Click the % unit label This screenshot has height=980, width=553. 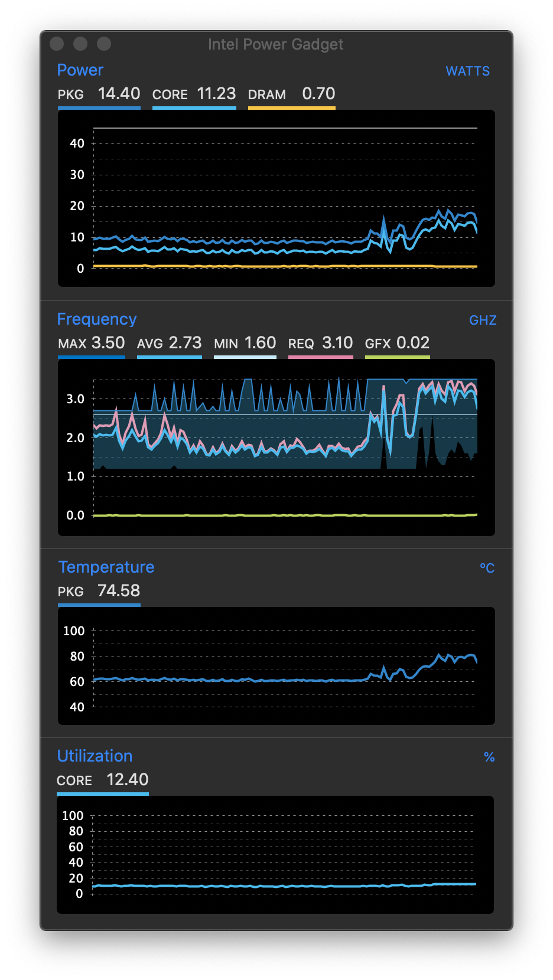pos(489,757)
